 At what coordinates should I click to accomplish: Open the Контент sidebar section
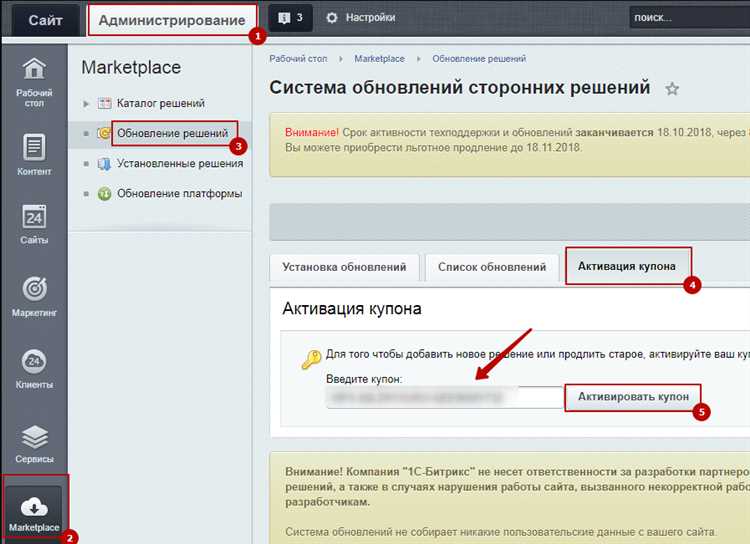point(34,155)
